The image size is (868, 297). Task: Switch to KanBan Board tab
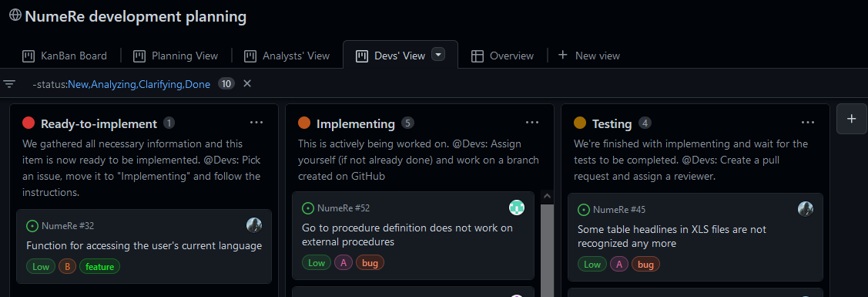65,56
